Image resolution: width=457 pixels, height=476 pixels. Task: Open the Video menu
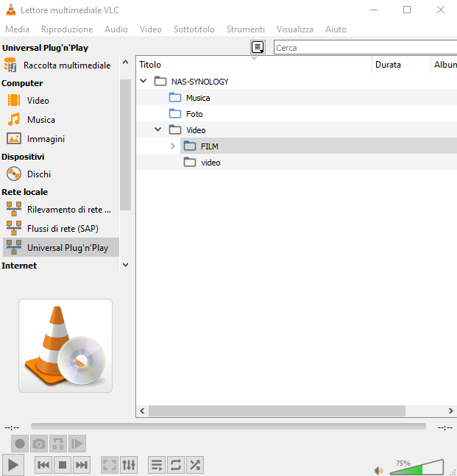(x=151, y=29)
